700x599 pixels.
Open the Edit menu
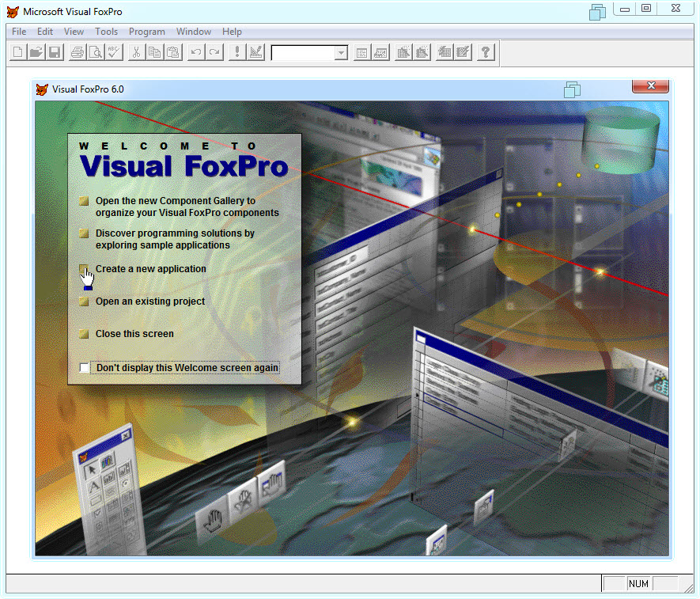(44, 32)
